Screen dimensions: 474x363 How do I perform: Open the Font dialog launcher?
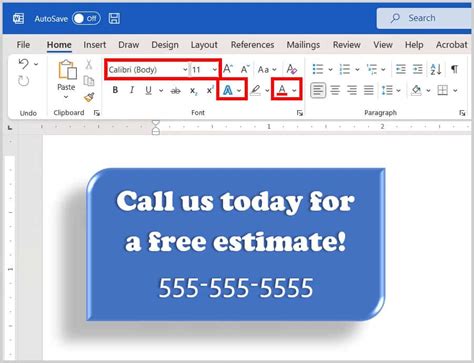pos(300,113)
